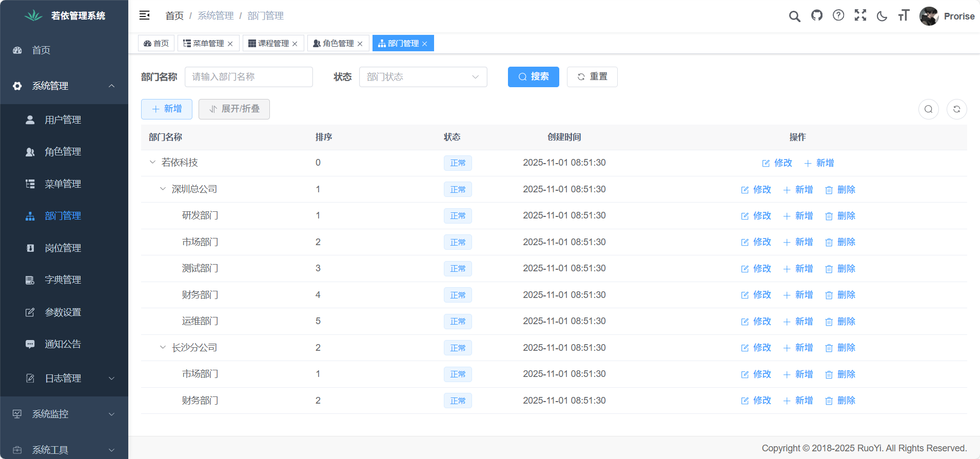Screen dimensions: 980x459
Task: Open the 部门状态 status dropdown
Action: point(423,77)
